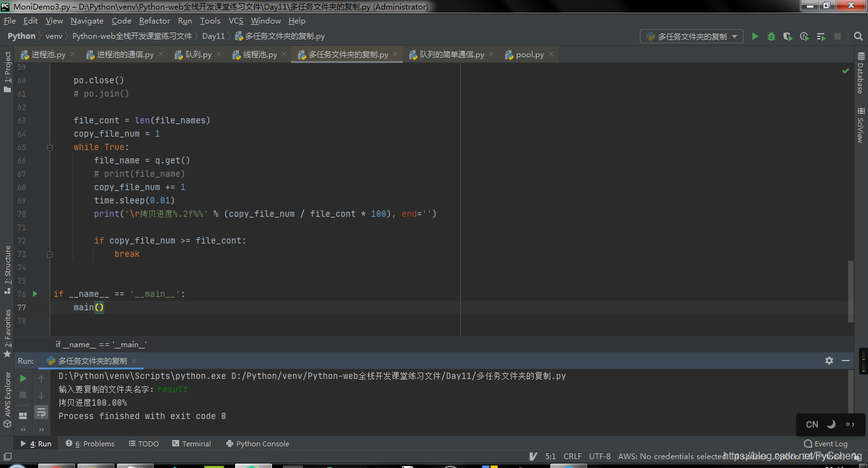Click the restore layout icon in Run panel
This screenshot has height=468, width=868.
pos(24,415)
